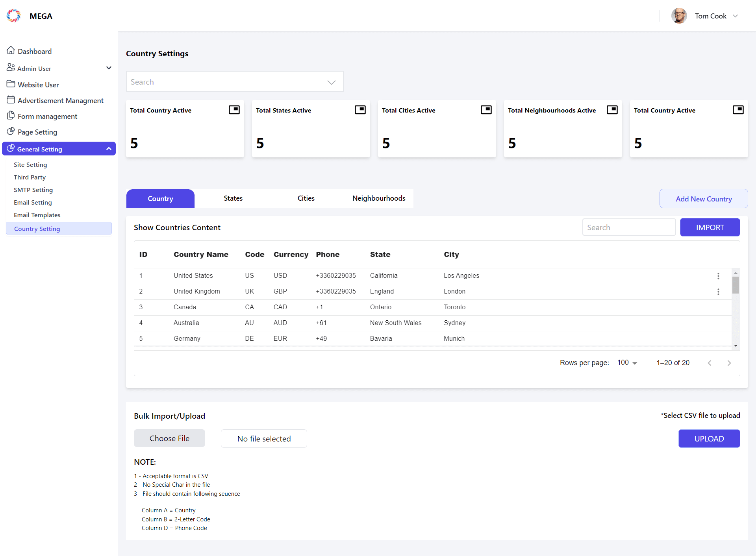Click the Page Setting pie icon
This screenshot has width=756, height=556.
coord(11,131)
